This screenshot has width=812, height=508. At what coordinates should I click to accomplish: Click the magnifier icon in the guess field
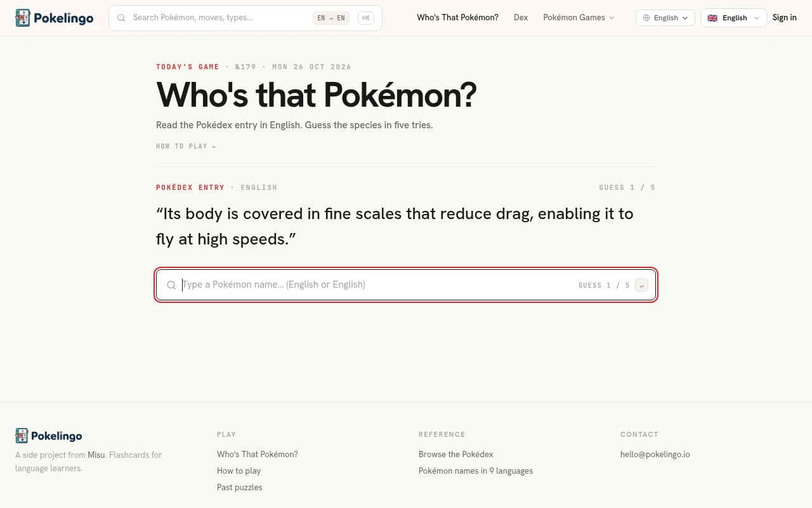click(171, 285)
